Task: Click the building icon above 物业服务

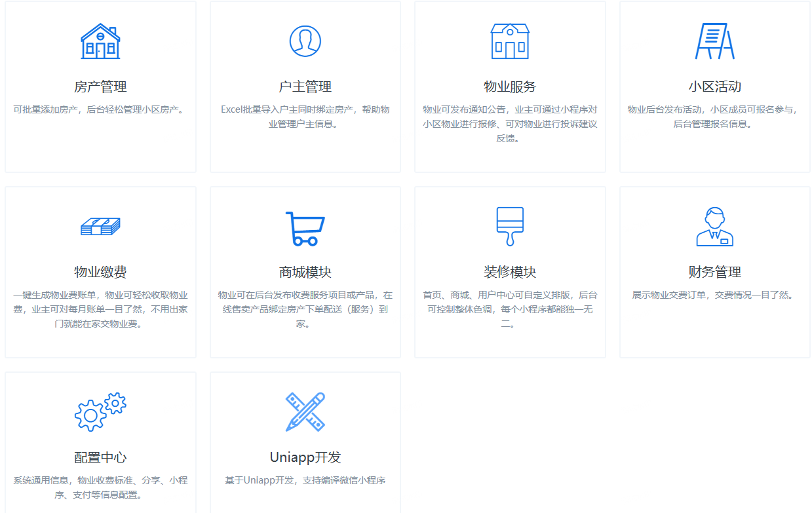Action: coord(510,41)
